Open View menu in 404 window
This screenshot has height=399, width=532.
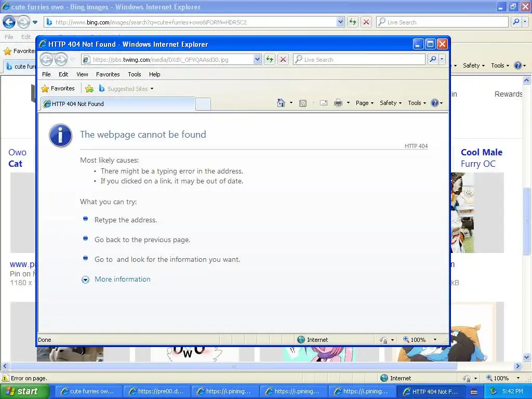click(82, 74)
